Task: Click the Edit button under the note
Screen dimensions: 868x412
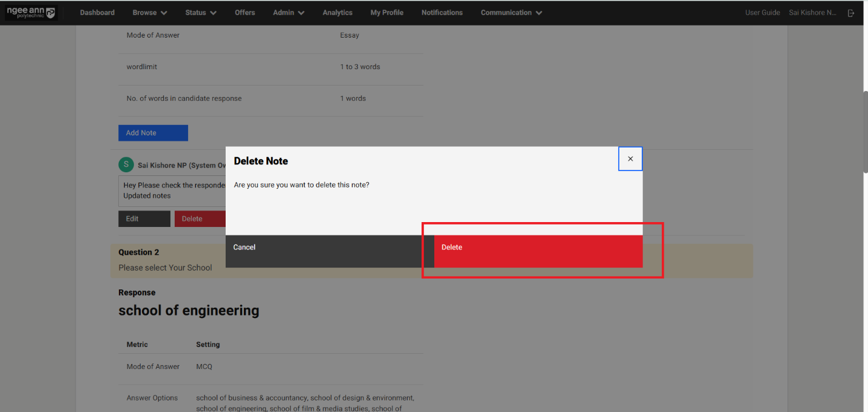Action: point(144,219)
